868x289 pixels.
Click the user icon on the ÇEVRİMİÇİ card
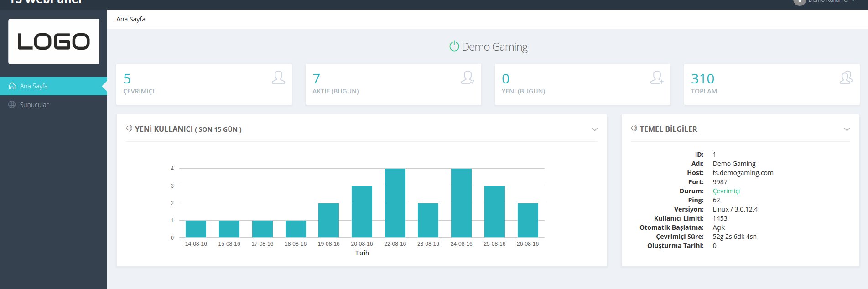click(278, 77)
